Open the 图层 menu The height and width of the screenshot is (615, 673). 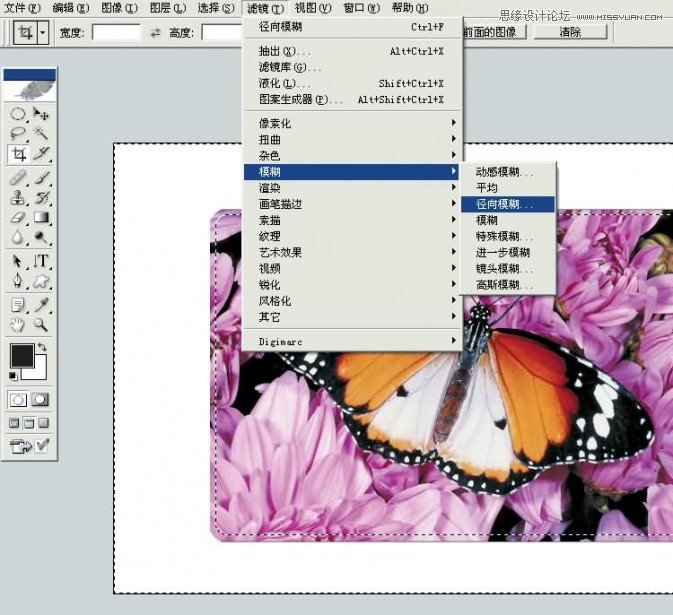coord(168,8)
